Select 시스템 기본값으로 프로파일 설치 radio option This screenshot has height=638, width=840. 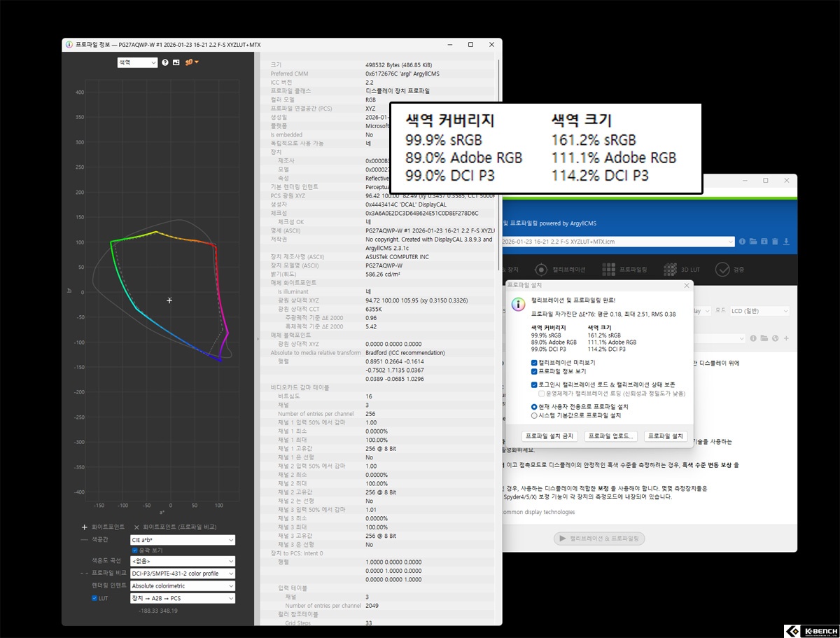pyautogui.click(x=535, y=415)
